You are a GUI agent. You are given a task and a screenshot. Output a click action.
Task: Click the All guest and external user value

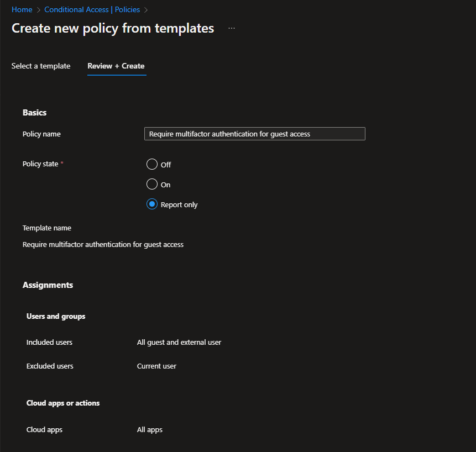tap(179, 343)
